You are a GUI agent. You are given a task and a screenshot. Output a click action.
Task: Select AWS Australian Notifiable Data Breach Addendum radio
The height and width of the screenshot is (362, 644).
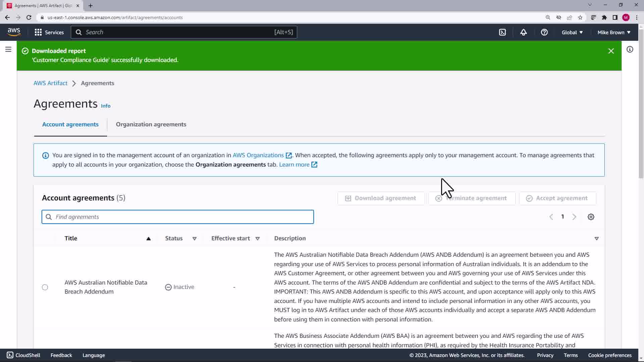(45, 287)
